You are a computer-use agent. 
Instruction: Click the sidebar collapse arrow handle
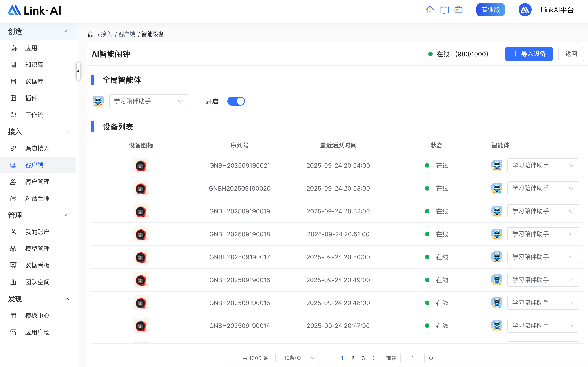78,71
